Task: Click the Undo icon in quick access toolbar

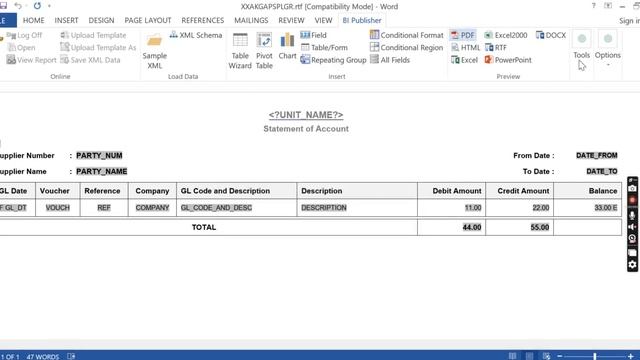Action: coord(18,6)
